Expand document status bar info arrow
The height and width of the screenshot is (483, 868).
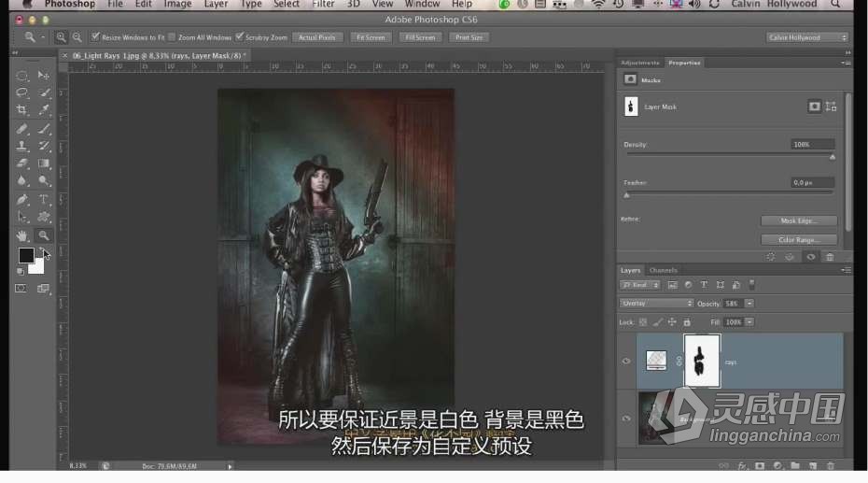tap(230, 466)
